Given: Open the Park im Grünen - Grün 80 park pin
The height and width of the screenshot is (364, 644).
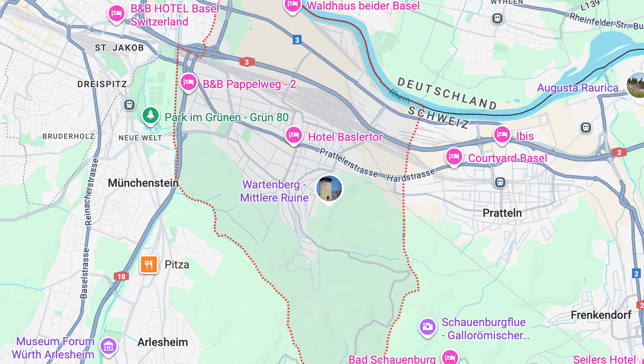Looking at the screenshot, I should click(x=151, y=116).
